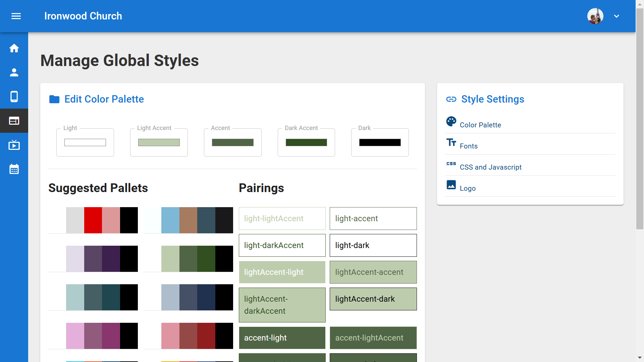Select the light-darkAccent pairing box

(282, 245)
